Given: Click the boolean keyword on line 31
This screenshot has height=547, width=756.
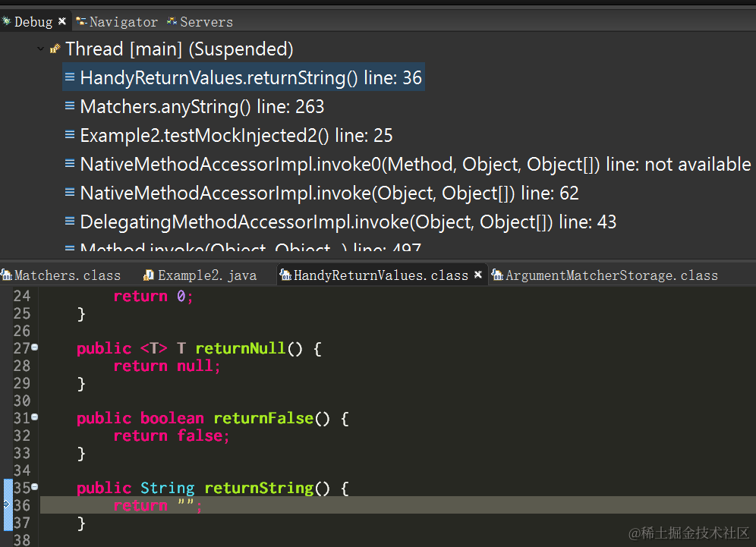Looking at the screenshot, I should [x=172, y=418].
